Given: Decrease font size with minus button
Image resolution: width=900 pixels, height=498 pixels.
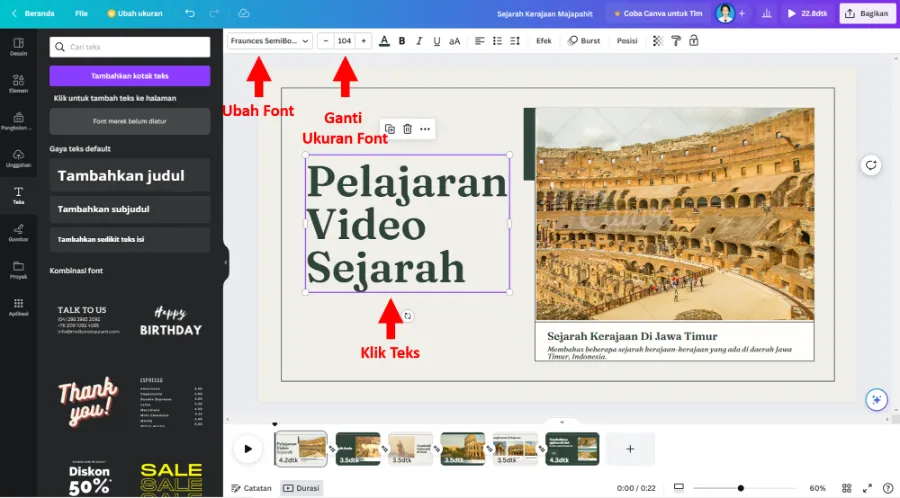Looking at the screenshot, I should pos(326,41).
